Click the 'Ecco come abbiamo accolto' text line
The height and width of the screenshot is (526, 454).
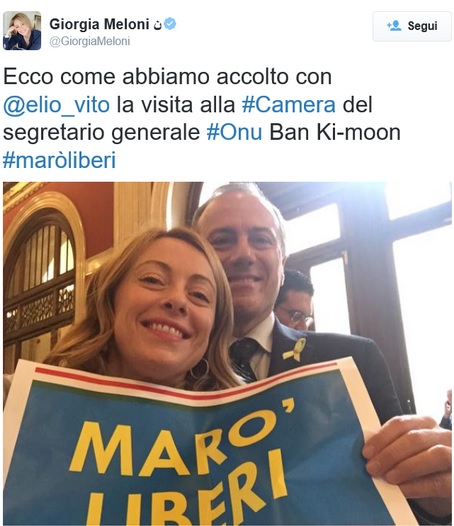(167, 77)
